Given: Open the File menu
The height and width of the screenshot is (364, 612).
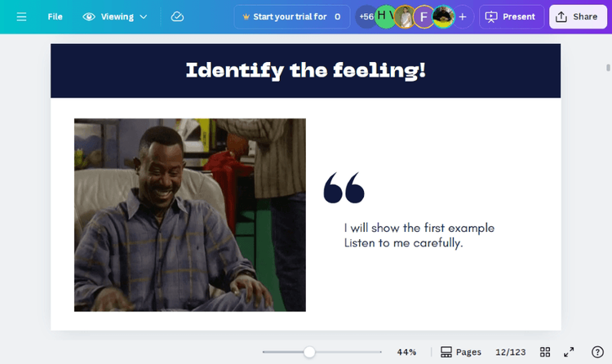Looking at the screenshot, I should 55,17.
